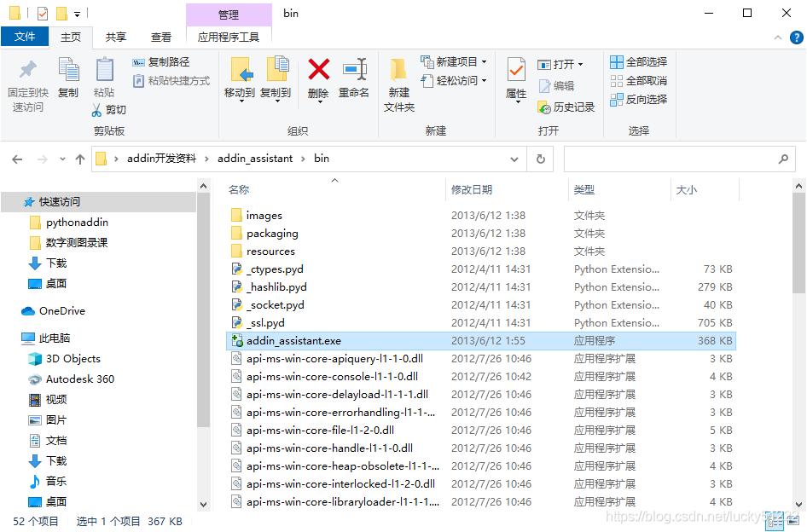Click the navigation pane scrollbar down arrow

203,504
